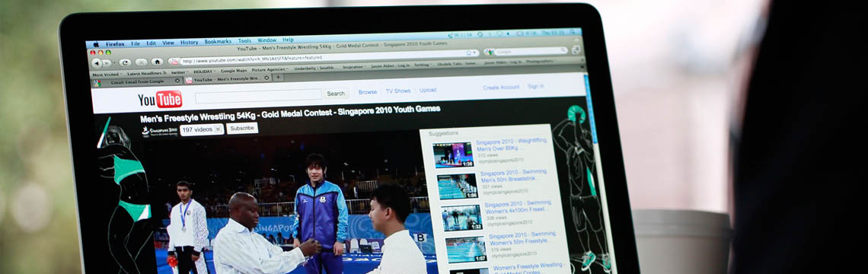Click the Apple menu icon
The image size is (868, 274).
pos(96,44)
